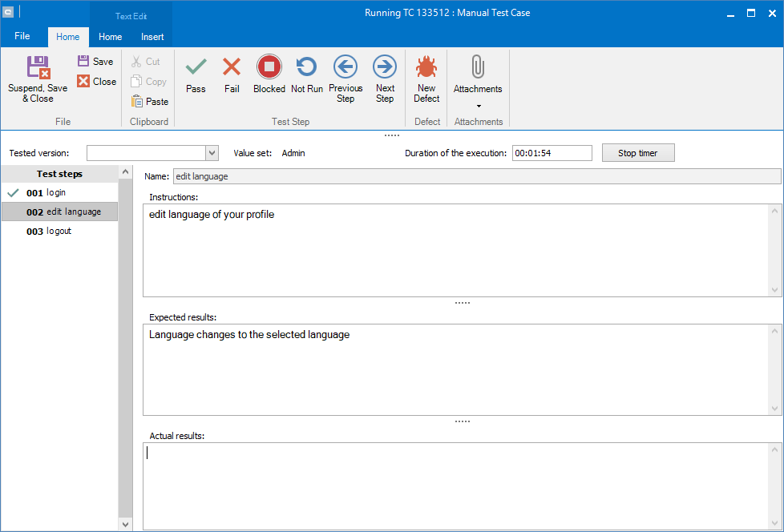Screen dimensions: 784x532
Task: Click the Save icon in File group
Action: pyautogui.click(x=95, y=62)
